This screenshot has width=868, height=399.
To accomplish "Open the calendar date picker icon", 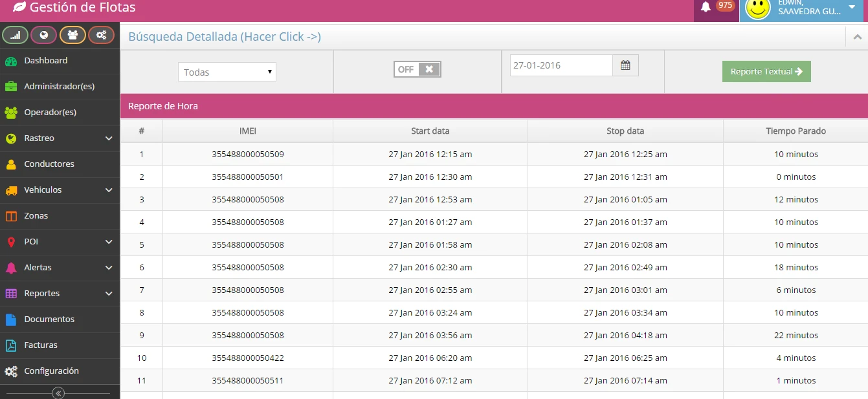I will (625, 65).
